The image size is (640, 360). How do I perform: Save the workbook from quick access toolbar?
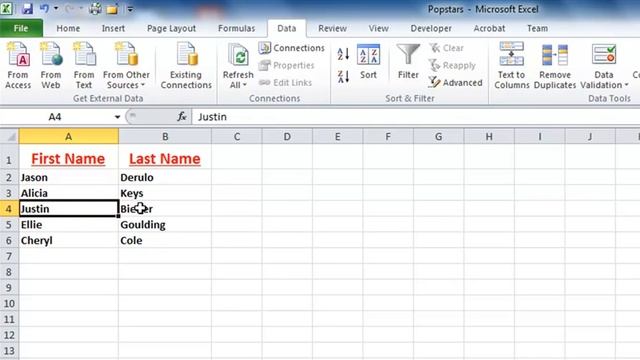(27, 8)
